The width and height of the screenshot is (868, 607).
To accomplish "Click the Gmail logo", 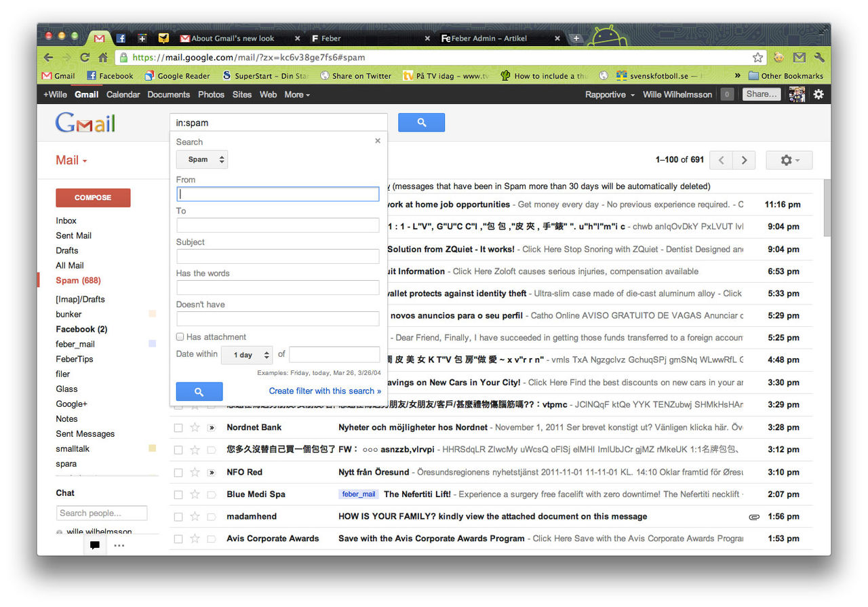I will pyautogui.click(x=84, y=124).
